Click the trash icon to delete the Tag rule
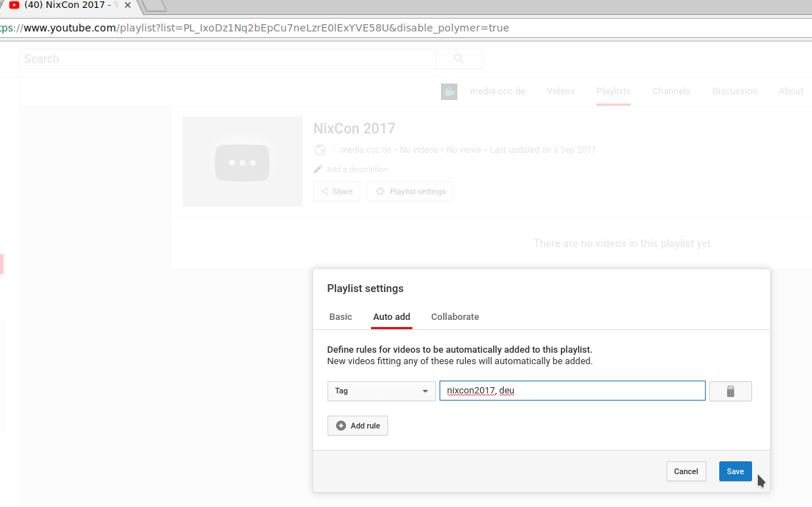The height and width of the screenshot is (507, 812). pos(730,391)
